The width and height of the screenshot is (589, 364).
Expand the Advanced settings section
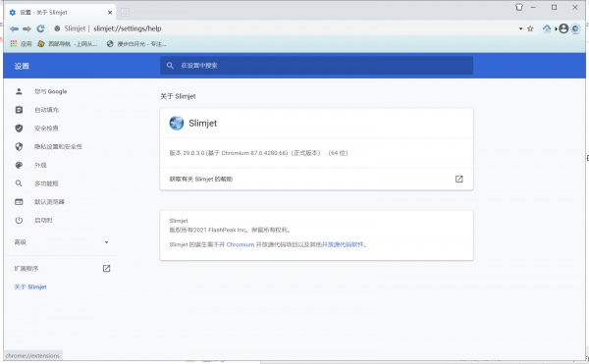[x=61, y=242]
